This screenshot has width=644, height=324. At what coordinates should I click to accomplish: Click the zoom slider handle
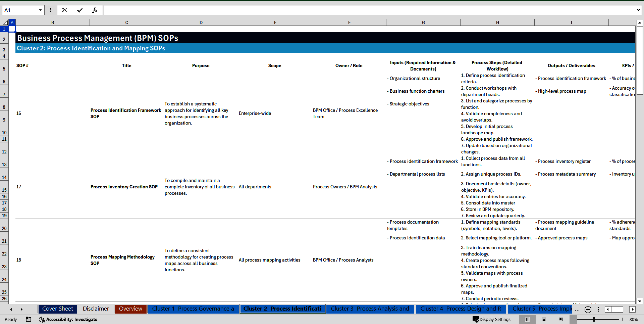tap(594, 319)
